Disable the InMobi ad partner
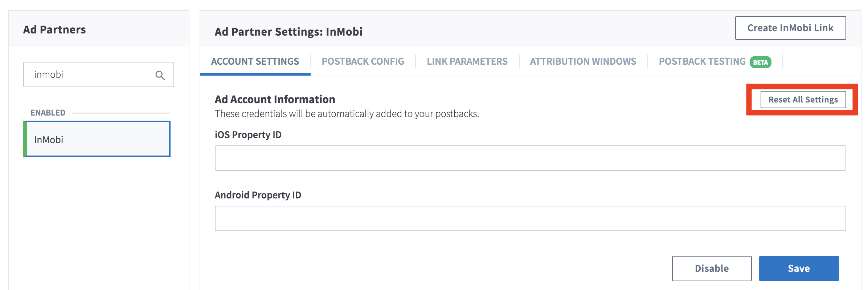Image resolution: width=868 pixels, height=290 pixels. coord(712,269)
